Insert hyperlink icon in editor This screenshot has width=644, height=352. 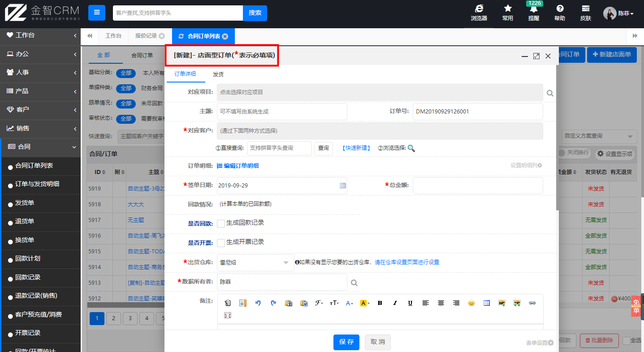532,303
